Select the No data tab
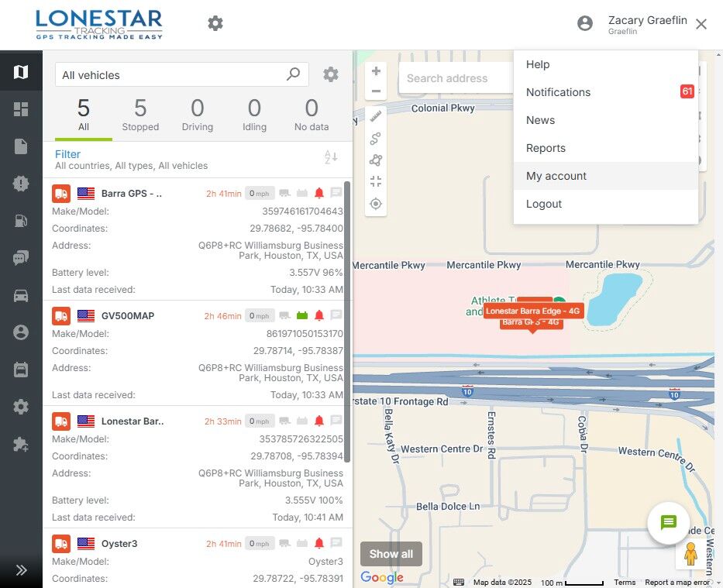This screenshot has width=723, height=588. tap(312, 115)
